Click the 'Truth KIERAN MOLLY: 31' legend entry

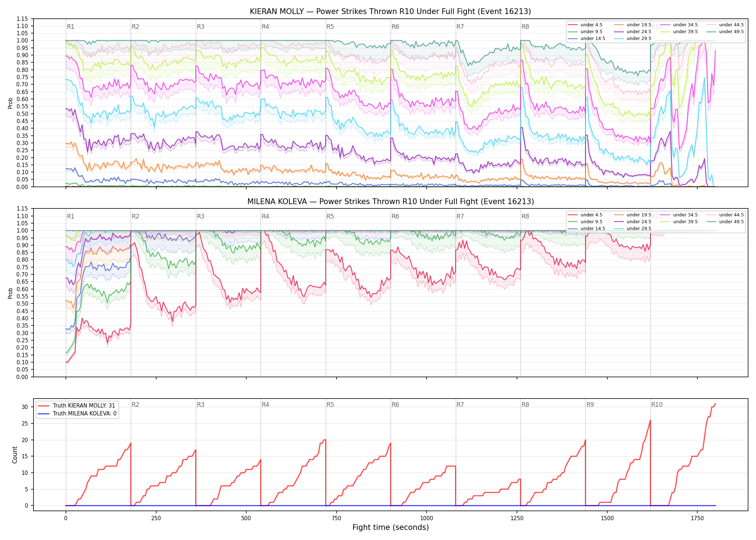(x=76, y=406)
